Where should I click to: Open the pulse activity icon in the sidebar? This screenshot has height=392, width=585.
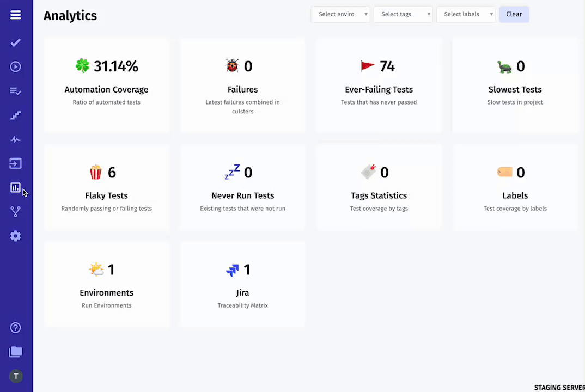pyautogui.click(x=15, y=139)
